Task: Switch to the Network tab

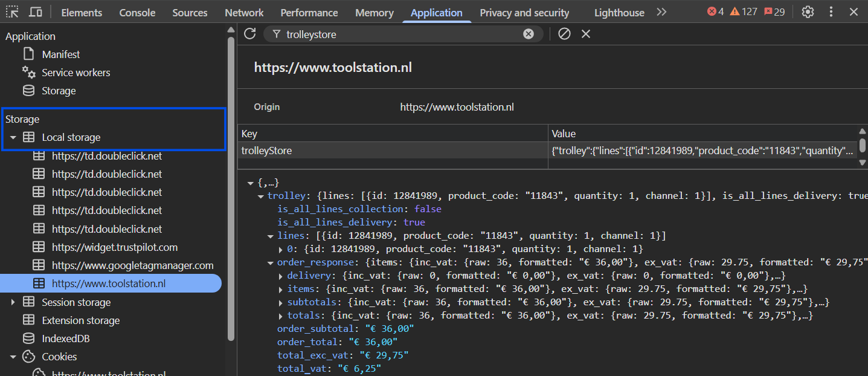Action: [243, 12]
